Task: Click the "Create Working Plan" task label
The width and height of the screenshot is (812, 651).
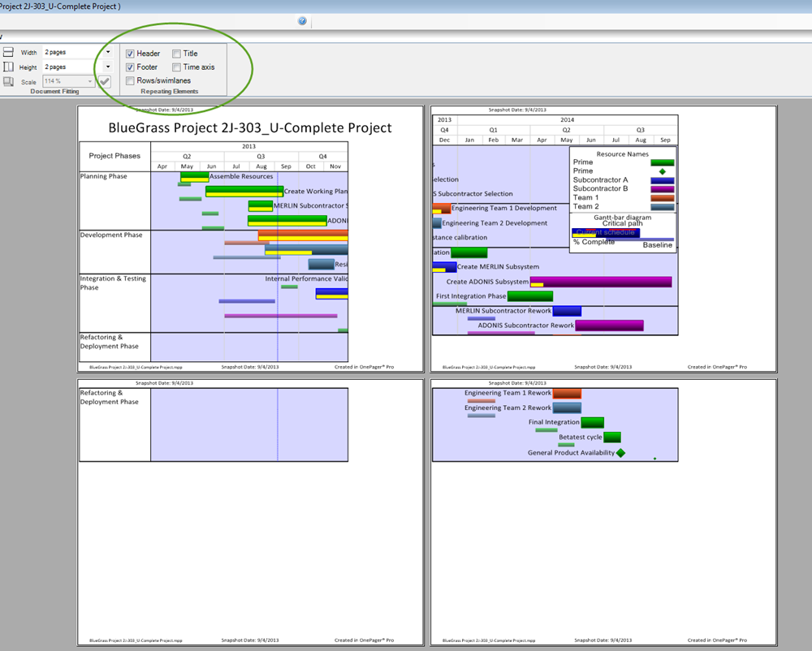Action: tap(316, 192)
